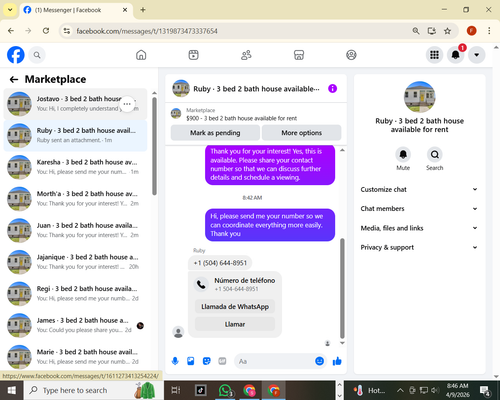500x400 pixels.
Task: Open the Chrome profile avatar
Action: [x=471, y=31]
